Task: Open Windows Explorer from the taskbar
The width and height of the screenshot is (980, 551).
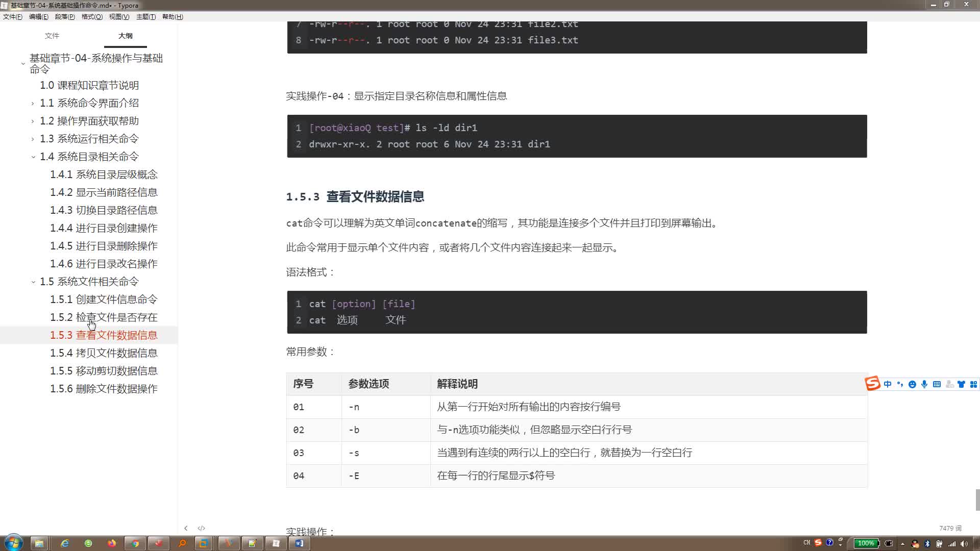Action: pos(39,543)
